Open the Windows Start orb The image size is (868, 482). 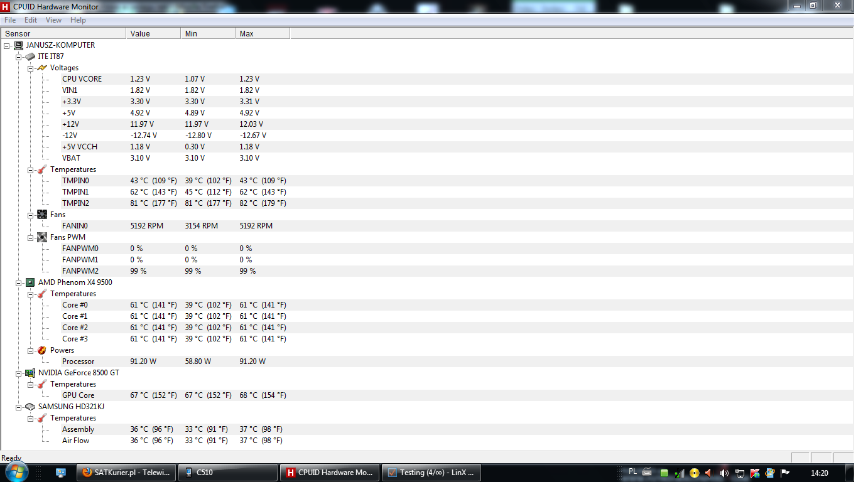click(16, 472)
